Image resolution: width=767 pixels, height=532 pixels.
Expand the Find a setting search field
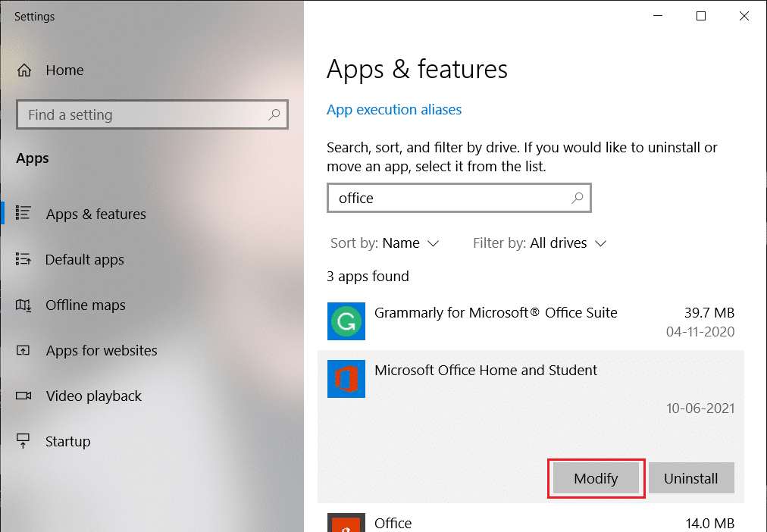152,114
